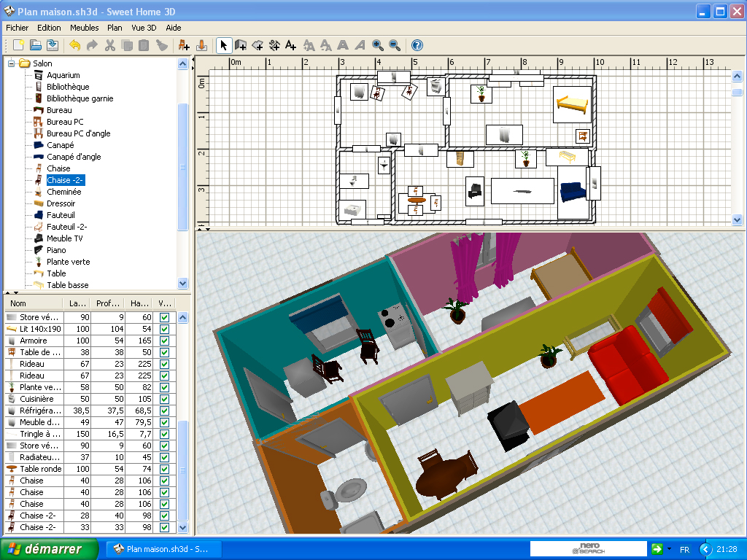The height and width of the screenshot is (560, 747).
Task: Click the bed icon in the plan
Action: (572, 104)
